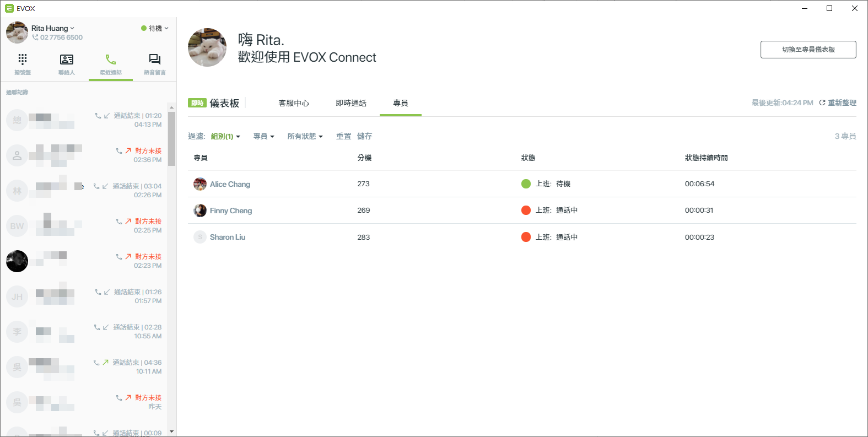Click Sharon Liu's S avatar

tap(200, 237)
